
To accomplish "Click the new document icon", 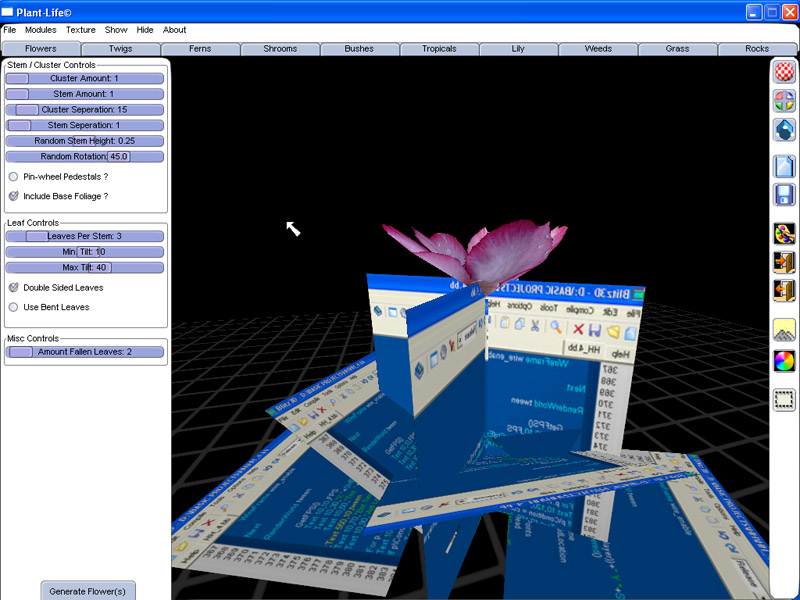I will coord(784,166).
